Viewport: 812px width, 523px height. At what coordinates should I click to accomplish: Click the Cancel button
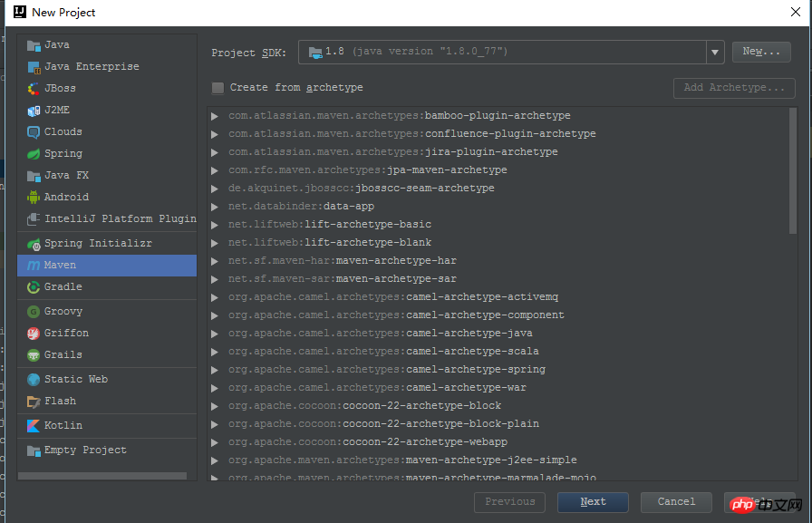click(676, 502)
